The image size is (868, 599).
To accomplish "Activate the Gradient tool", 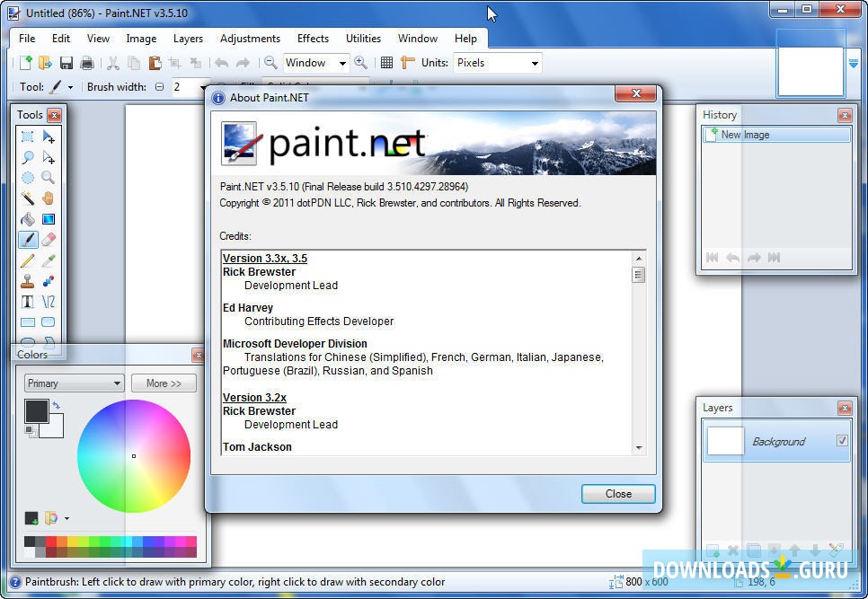I will coord(49,219).
